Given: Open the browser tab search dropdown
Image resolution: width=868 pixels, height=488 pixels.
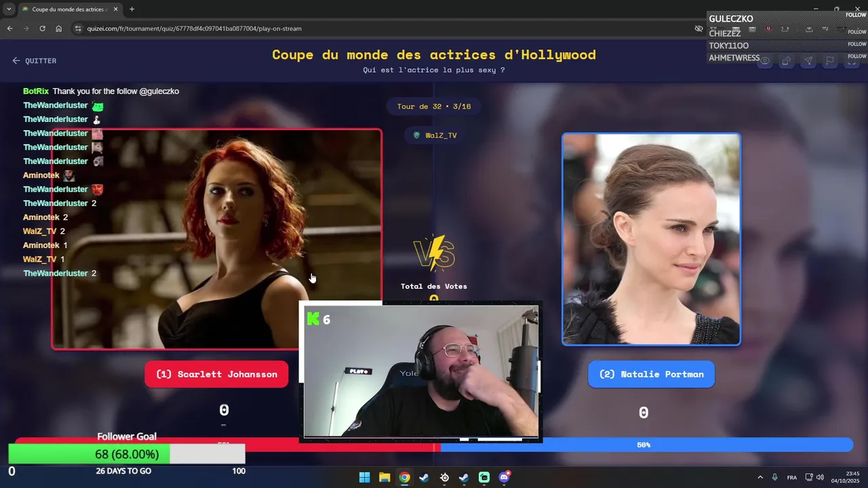Looking at the screenshot, I should click(x=9, y=9).
